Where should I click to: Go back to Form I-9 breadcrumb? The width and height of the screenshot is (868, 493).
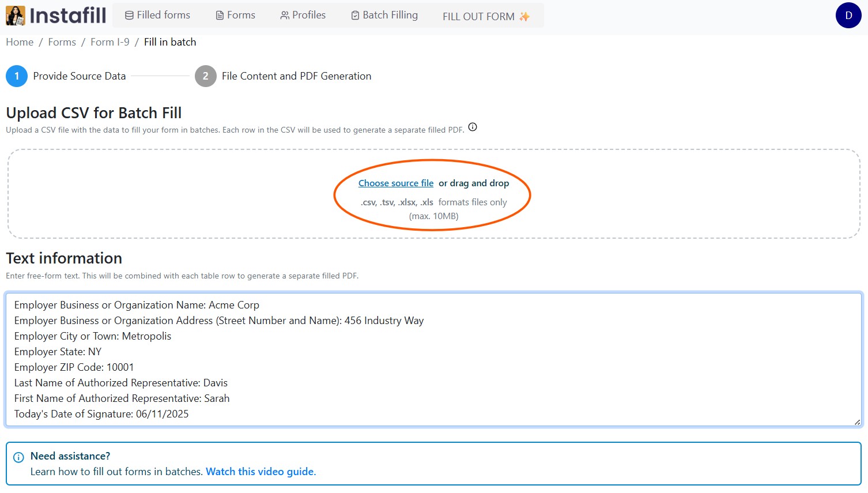110,42
